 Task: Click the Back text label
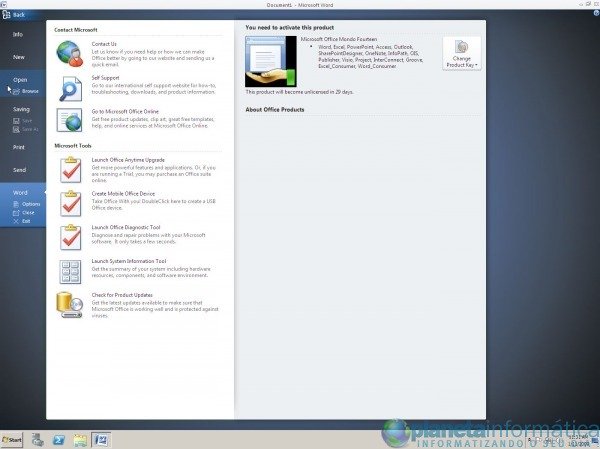(x=19, y=15)
